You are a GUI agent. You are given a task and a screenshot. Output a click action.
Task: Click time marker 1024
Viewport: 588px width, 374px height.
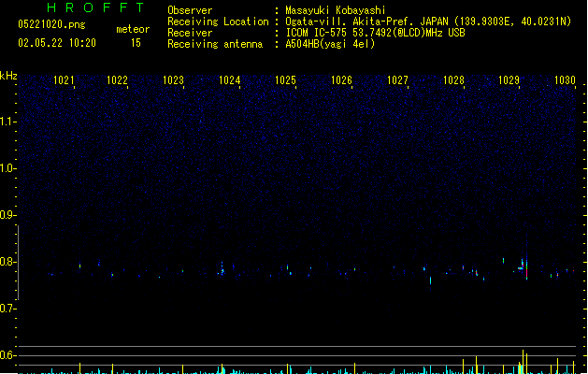click(230, 80)
